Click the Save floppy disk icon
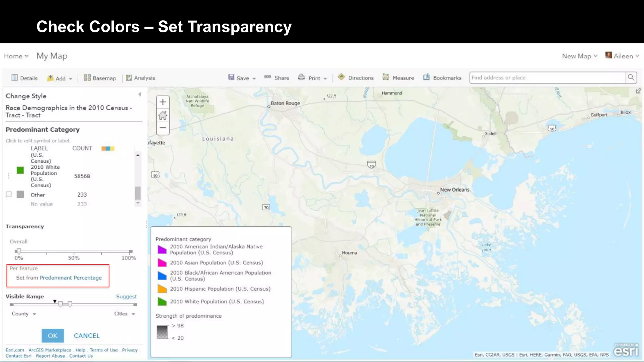Image resolution: width=644 pixels, height=362 pixels. coord(231,77)
